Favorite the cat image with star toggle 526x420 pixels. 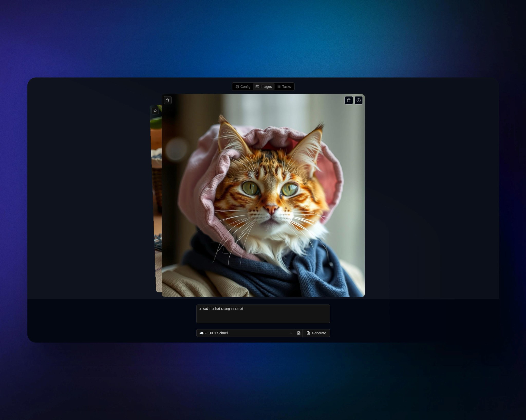[168, 100]
